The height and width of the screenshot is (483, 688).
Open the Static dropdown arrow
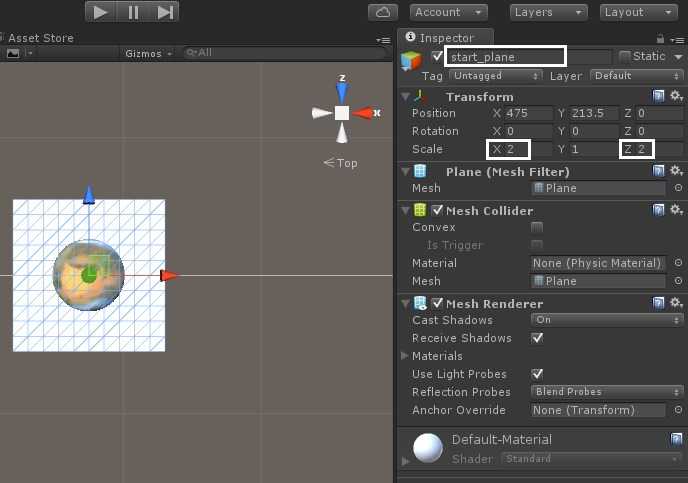coord(678,57)
